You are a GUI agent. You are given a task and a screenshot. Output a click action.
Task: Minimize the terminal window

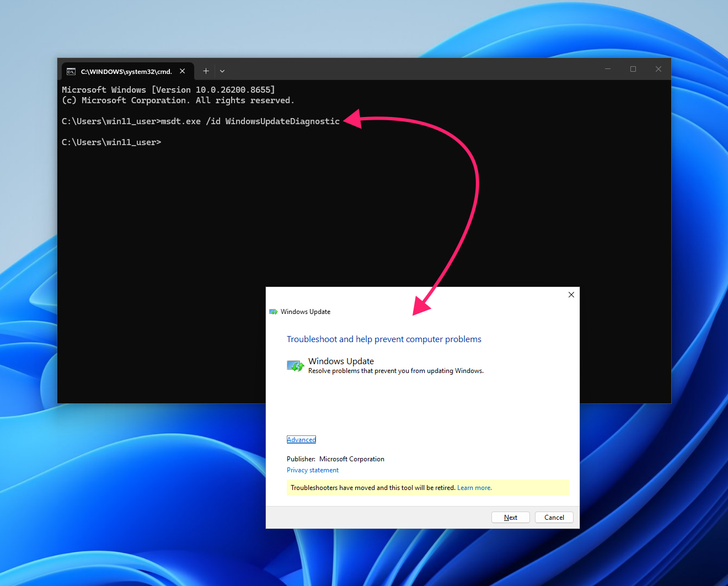pos(608,69)
